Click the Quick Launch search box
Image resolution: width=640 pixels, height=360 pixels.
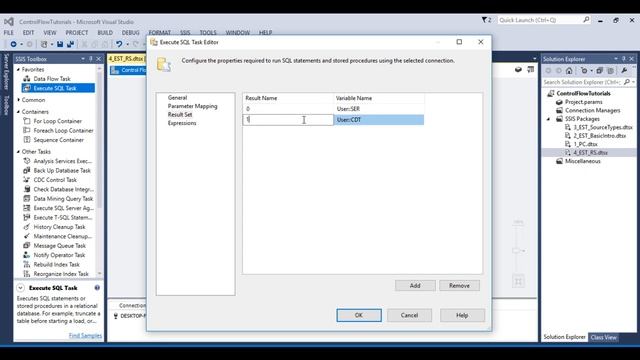click(544, 20)
